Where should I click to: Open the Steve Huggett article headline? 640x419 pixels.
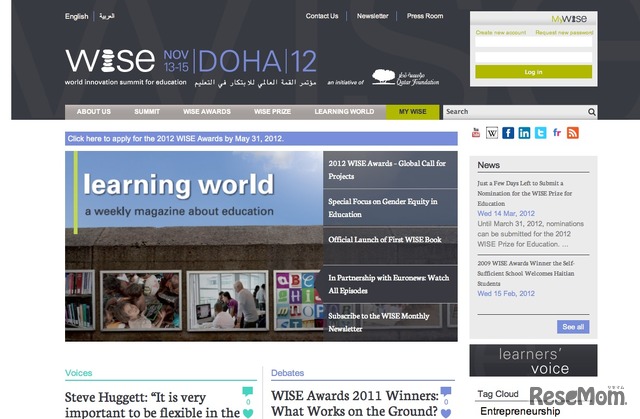click(x=152, y=405)
